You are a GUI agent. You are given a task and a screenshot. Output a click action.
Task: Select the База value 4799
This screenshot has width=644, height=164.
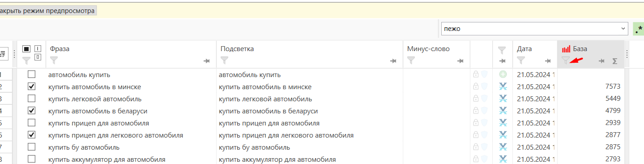tap(613, 111)
